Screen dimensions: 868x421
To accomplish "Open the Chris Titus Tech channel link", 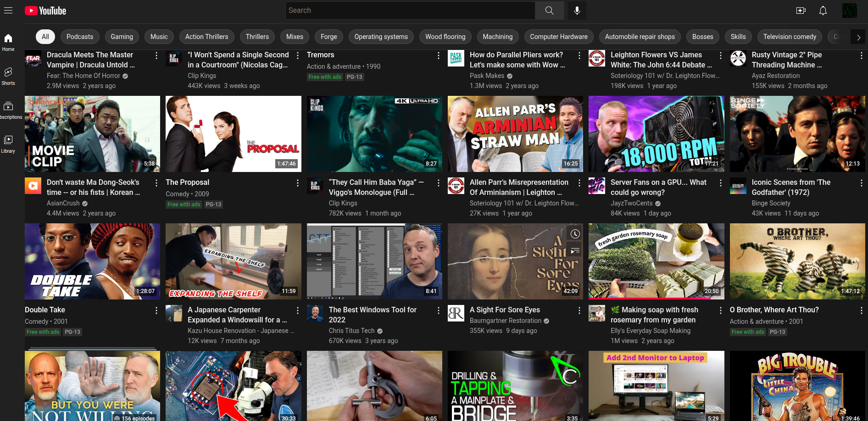I will pos(351,331).
